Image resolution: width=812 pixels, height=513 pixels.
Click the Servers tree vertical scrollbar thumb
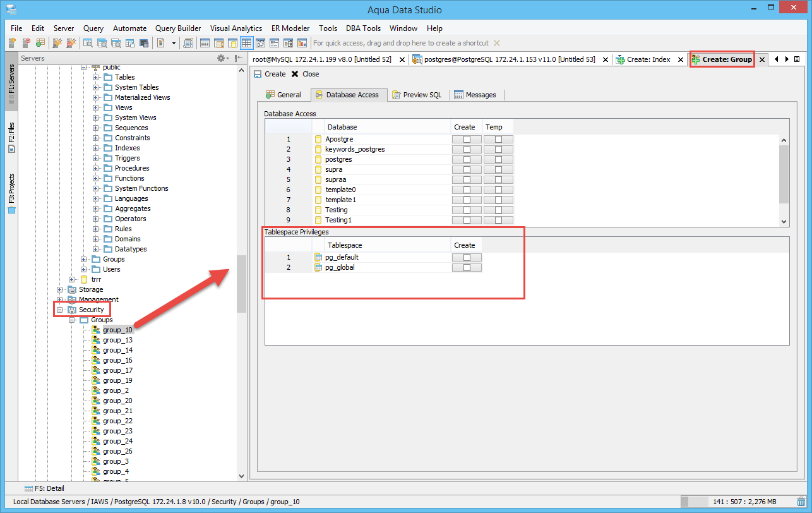(241, 284)
